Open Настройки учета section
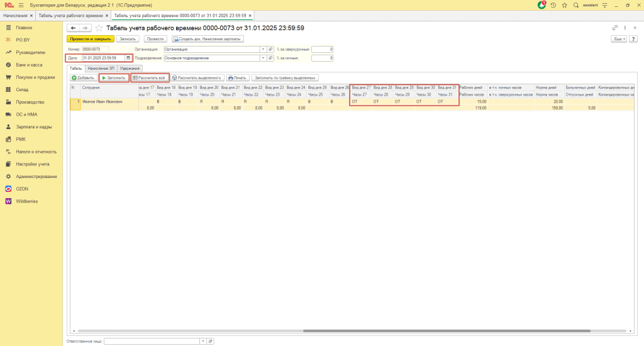The image size is (644, 346). click(x=31, y=164)
